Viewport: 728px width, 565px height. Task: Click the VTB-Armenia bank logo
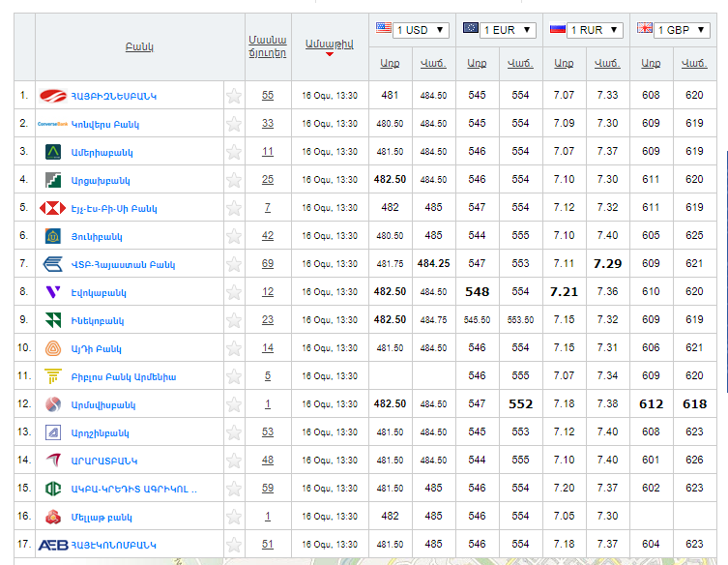click(52, 264)
